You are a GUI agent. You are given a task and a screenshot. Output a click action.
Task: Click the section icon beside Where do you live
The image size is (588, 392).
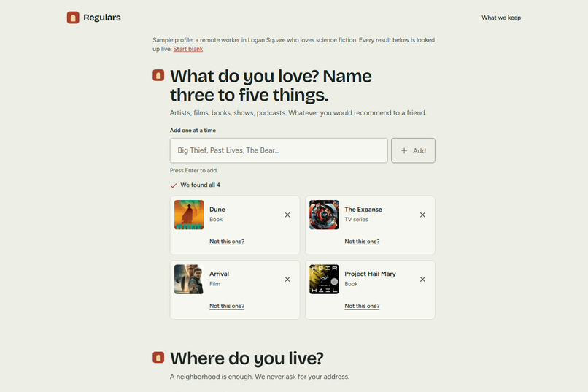(158, 358)
